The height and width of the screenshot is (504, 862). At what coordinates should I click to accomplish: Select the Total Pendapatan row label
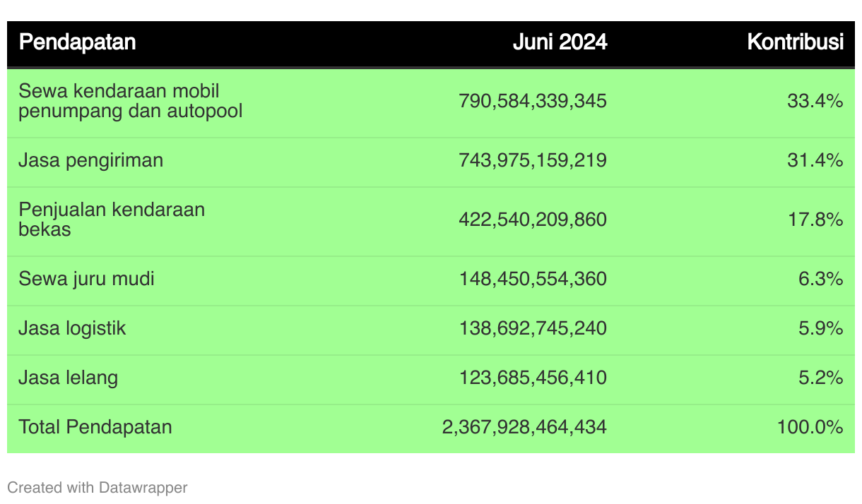click(x=95, y=427)
